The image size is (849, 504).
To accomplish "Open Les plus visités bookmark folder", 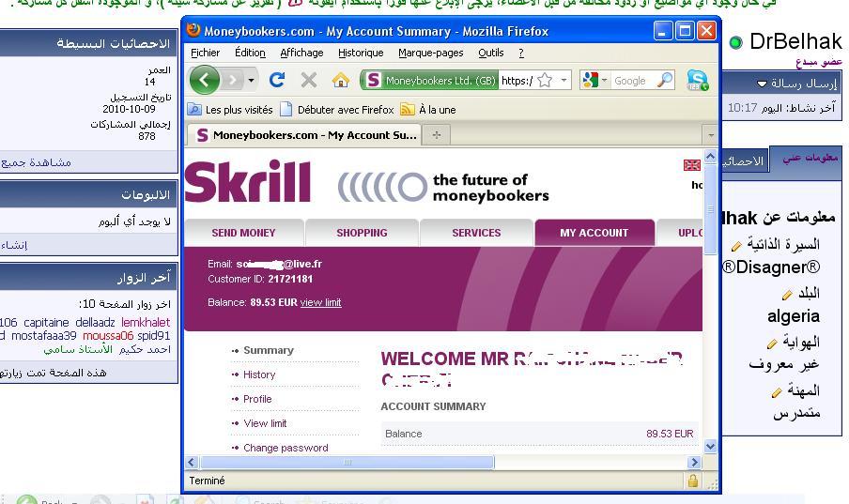I will pyautogui.click(x=230, y=110).
